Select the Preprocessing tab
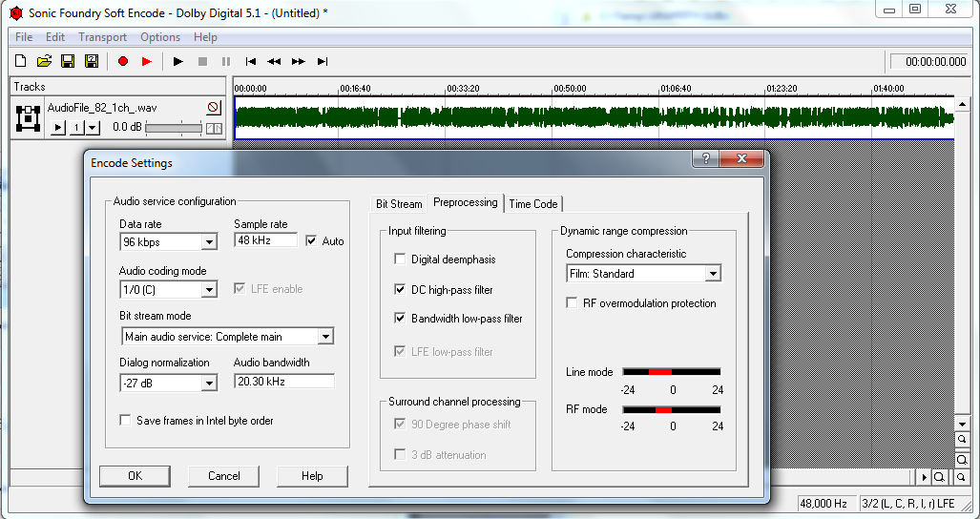Viewport: 980px width, 519px height. 466,202
